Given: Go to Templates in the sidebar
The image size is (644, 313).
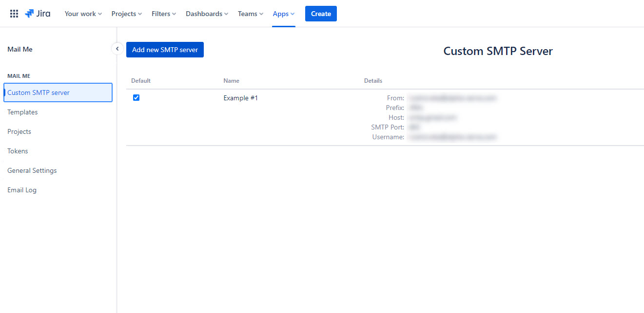Looking at the screenshot, I should coord(22,112).
